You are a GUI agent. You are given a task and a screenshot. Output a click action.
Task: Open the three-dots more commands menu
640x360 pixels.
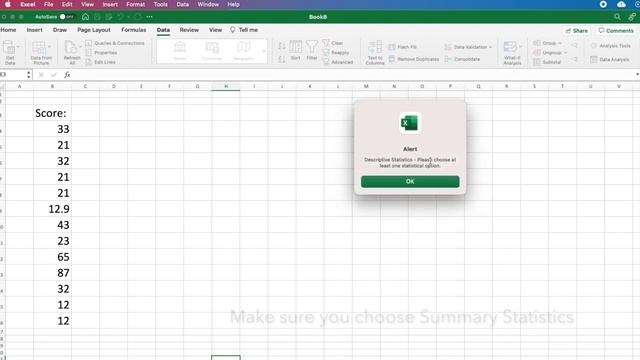tap(149, 17)
